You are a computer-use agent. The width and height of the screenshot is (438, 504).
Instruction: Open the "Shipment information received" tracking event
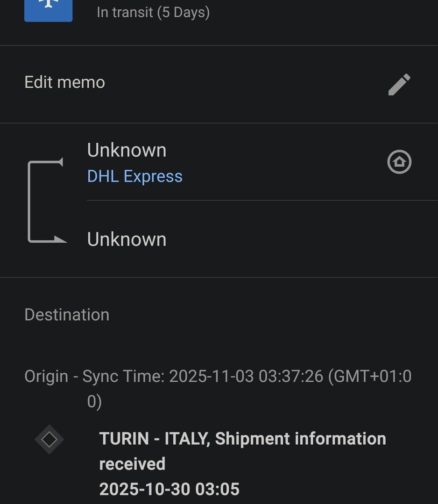click(300, 439)
